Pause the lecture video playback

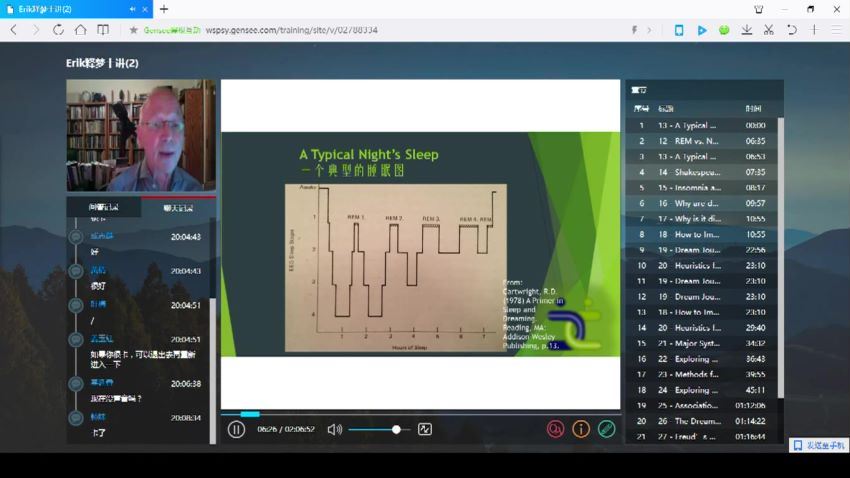pos(236,430)
